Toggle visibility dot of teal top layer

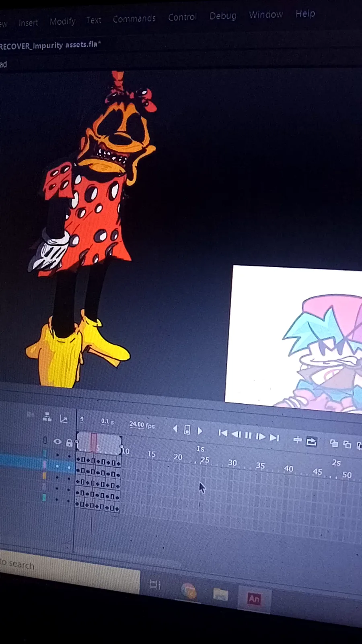[58, 455]
